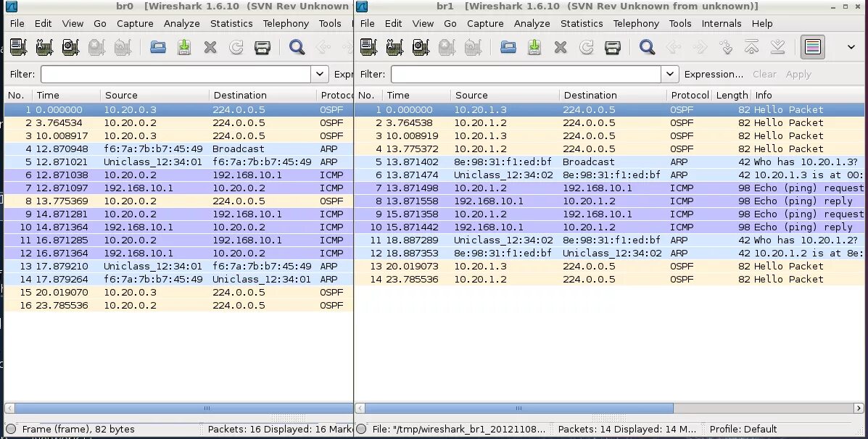The height and width of the screenshot is (439, 868).
Task: Jump to first packet in br1 window
Action: (752, 48)
